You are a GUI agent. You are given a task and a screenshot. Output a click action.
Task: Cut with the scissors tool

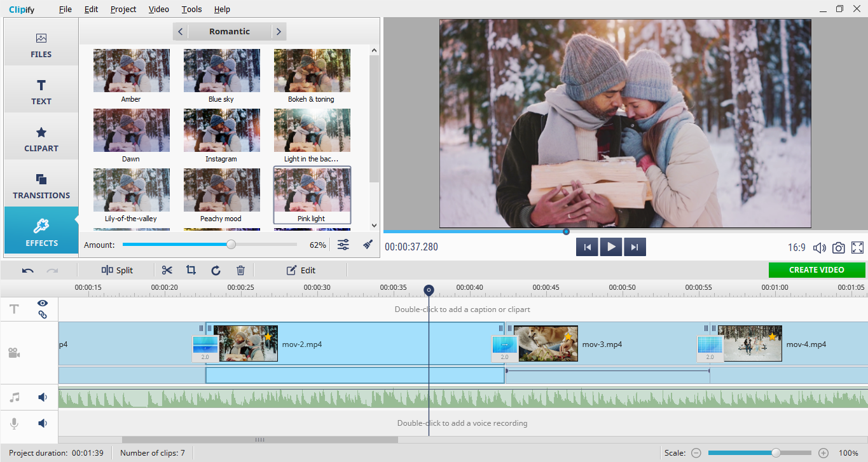pyautogui.click(x=167, y=270)
